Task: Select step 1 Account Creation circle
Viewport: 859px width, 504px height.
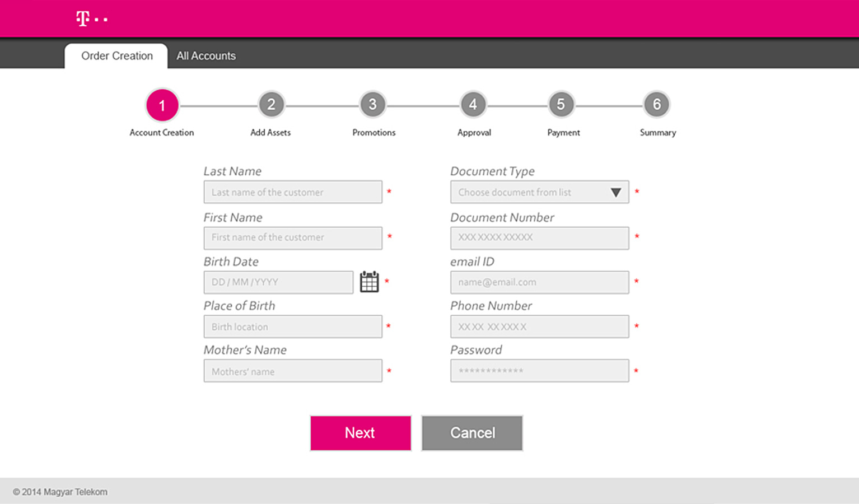Action: click(162, 105)
